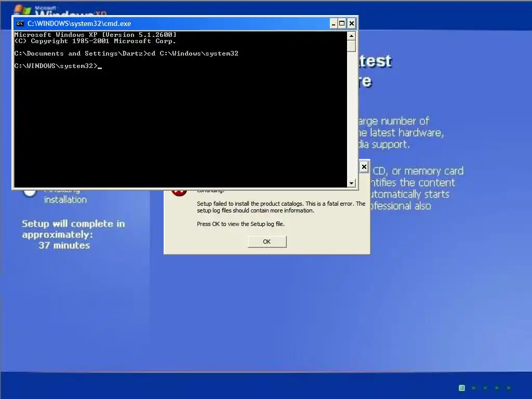532x399 pixels.
Task: Click the 'cd C:\Windows\system32' command line
Action: click(x=126, y=54)
